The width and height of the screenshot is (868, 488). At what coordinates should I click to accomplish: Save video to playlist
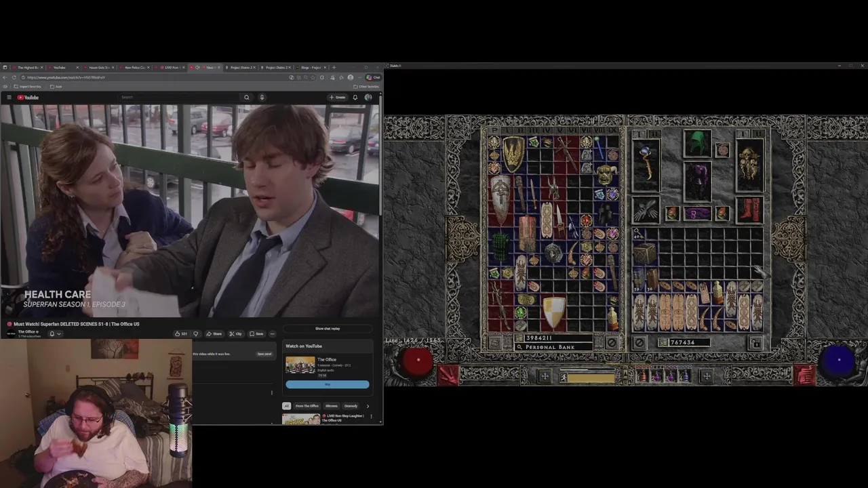tap(256, 333)
